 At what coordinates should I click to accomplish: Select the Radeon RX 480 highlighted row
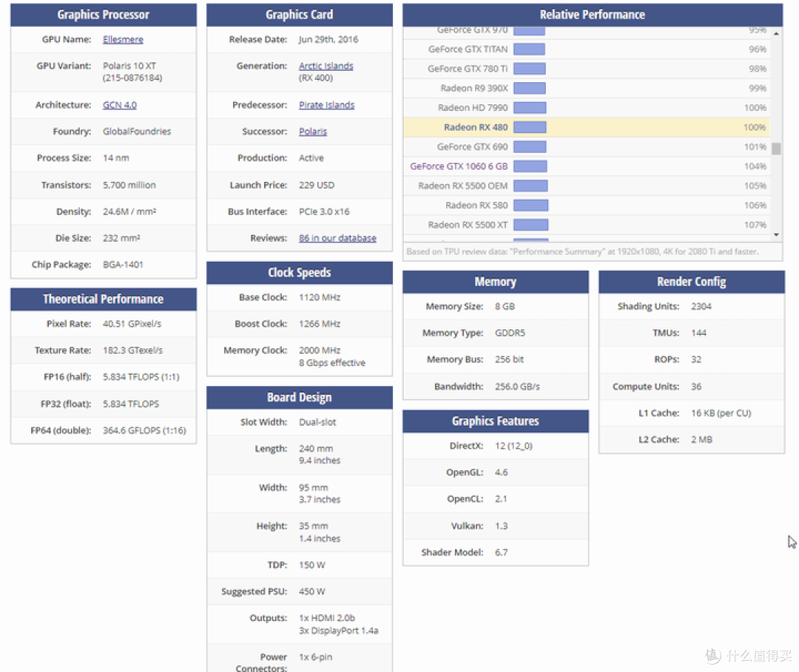pyautogui.click(x=587, y=127)
